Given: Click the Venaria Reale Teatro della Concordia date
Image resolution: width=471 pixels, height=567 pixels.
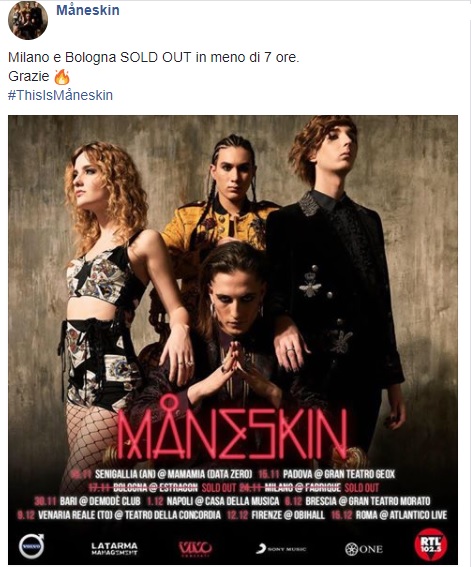Looking at the screenshot, I should pyautogui.click(x=119, y=515).
